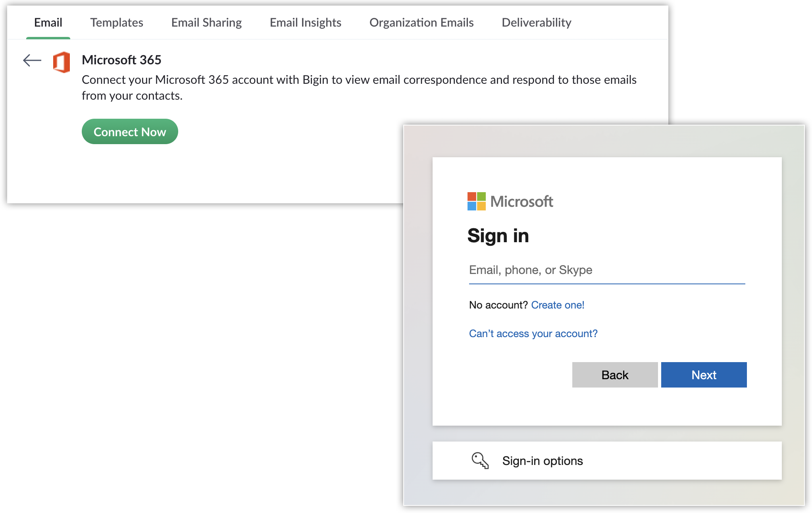Click the orange Office logo icon
812x513 pixels.
point(62,62)
